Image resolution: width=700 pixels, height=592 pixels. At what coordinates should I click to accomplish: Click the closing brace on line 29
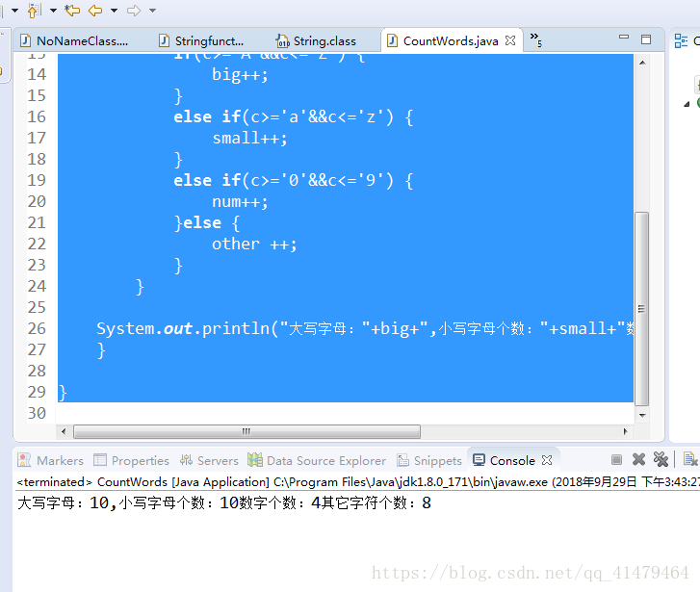pyautogui.click(x=63, y=393)
